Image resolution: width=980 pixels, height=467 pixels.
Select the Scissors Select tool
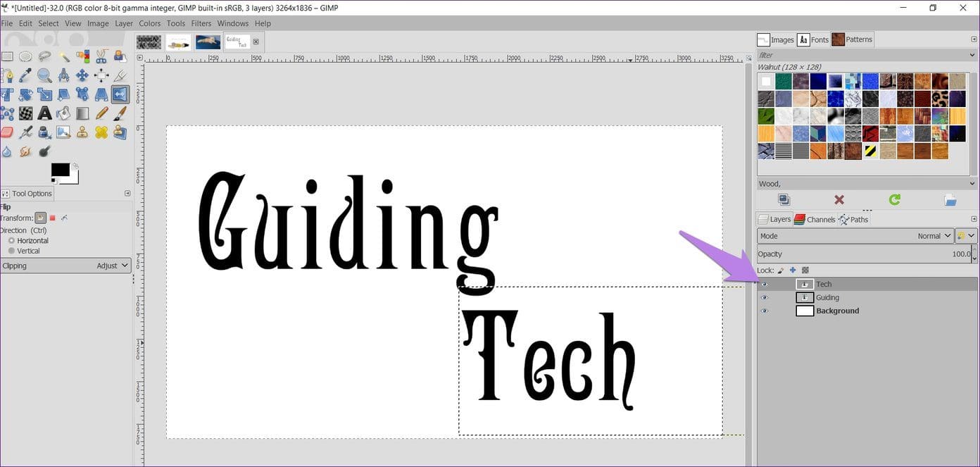[x=101, y=56]
